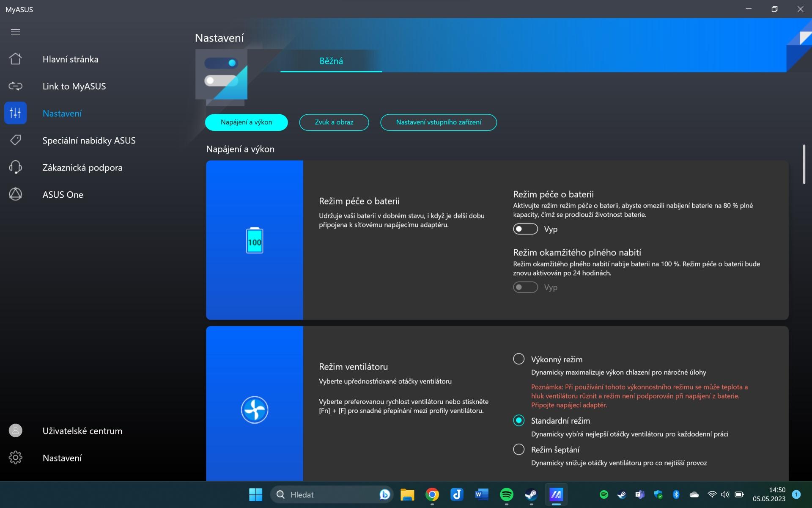
Task: Click the Spotify tray icon
Action: click(x=604, y=494)
